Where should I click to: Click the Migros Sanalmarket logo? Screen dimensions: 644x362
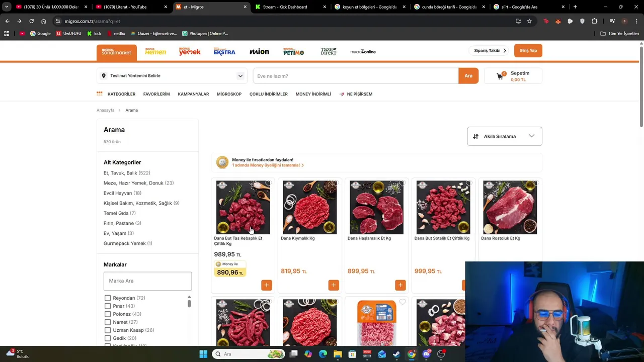117,52
